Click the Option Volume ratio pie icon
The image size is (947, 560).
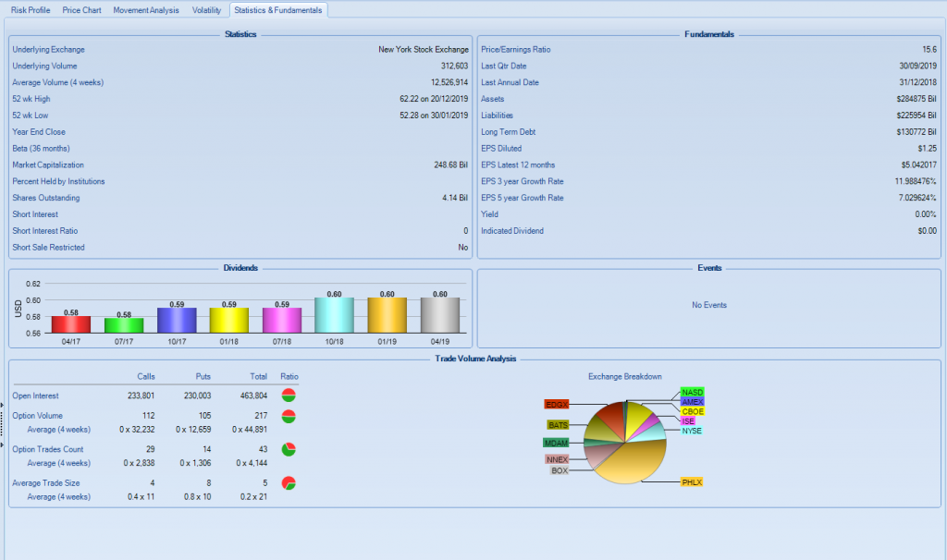pyautogui.click(x=289, y=416)
